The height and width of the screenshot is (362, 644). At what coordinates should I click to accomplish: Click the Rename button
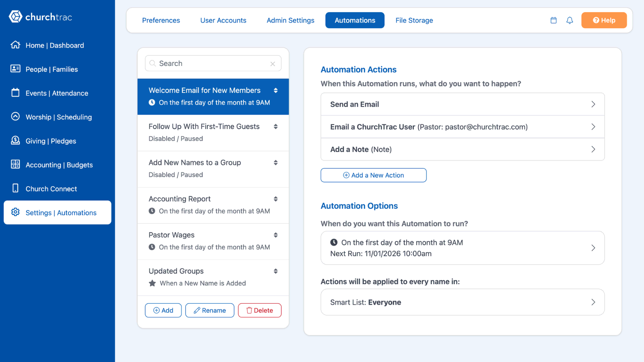[210, 310]
